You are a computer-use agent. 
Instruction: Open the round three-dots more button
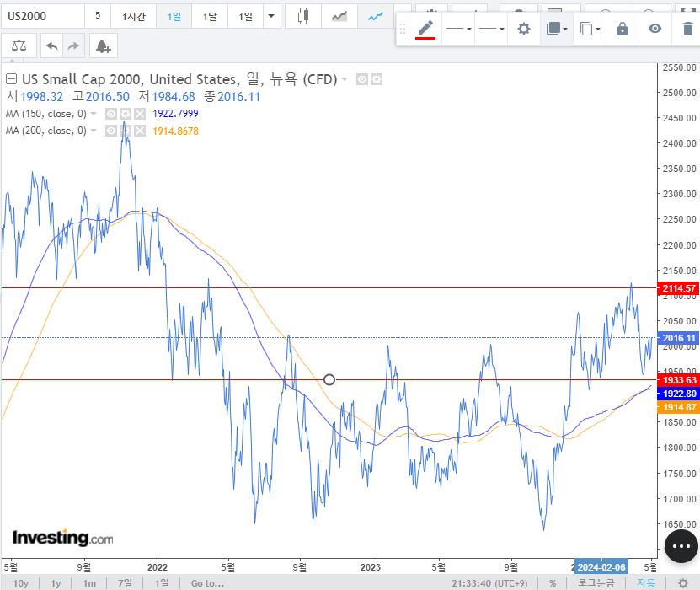click(681, 546)
